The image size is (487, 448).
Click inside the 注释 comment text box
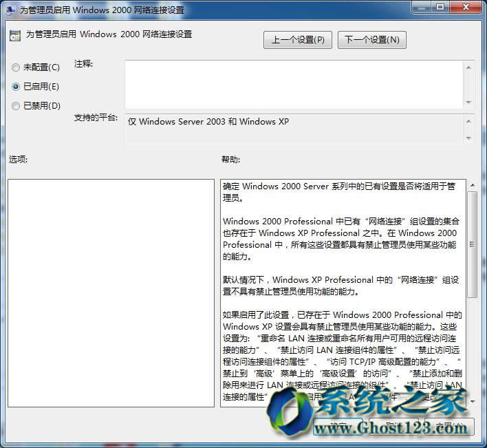[294, 85]
